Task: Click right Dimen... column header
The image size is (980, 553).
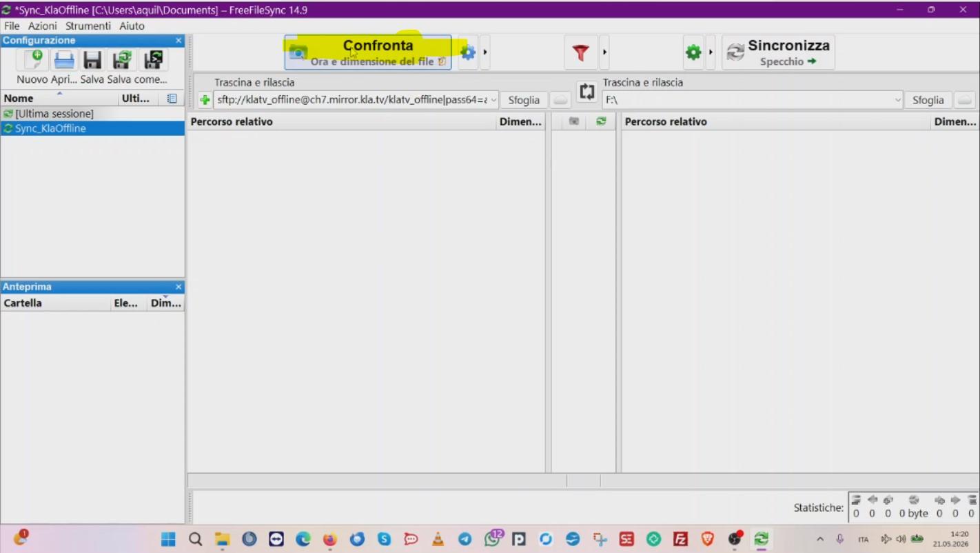Action: 955,122
